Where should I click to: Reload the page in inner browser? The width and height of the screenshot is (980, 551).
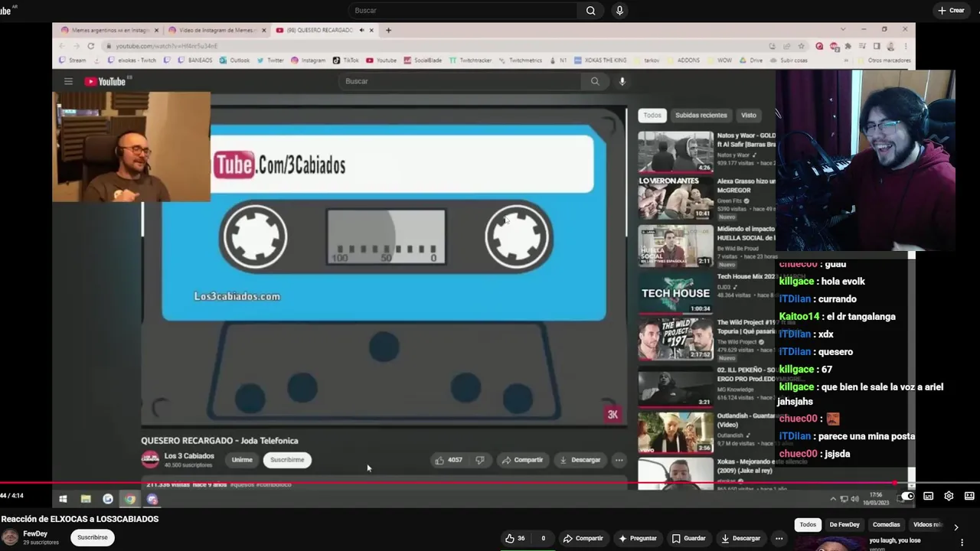point(90,46)
